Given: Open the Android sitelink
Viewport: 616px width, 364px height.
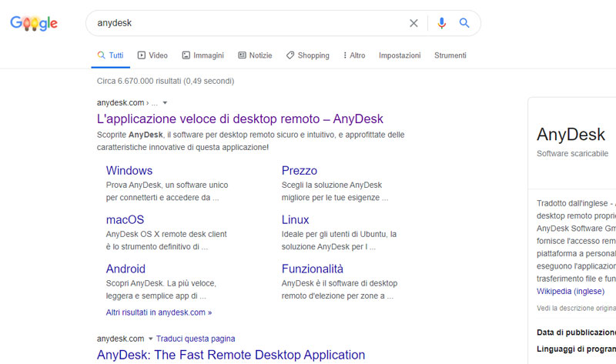Looking at the screenshot, I should 126,269.
